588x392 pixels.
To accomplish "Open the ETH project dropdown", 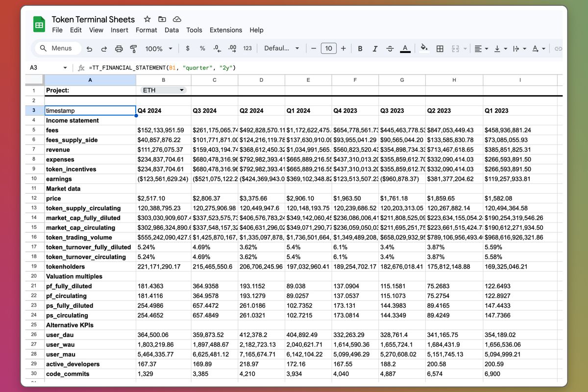I will click(163, 90).
